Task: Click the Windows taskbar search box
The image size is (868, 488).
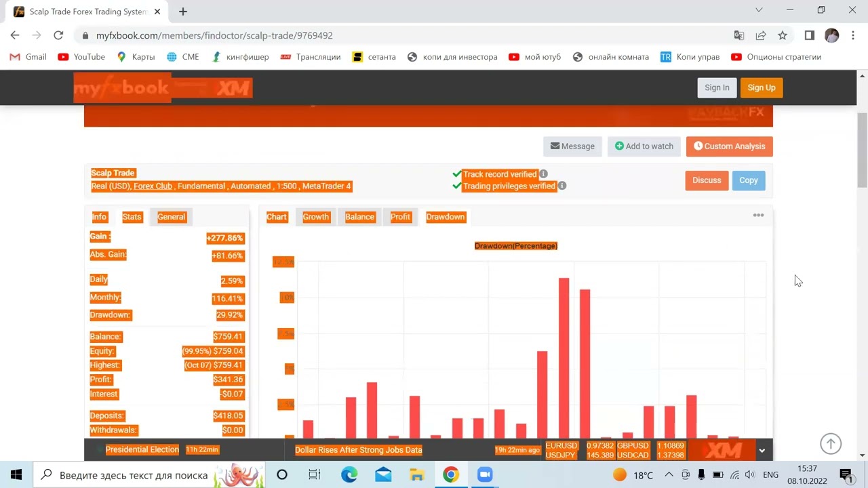Action: 149,474
